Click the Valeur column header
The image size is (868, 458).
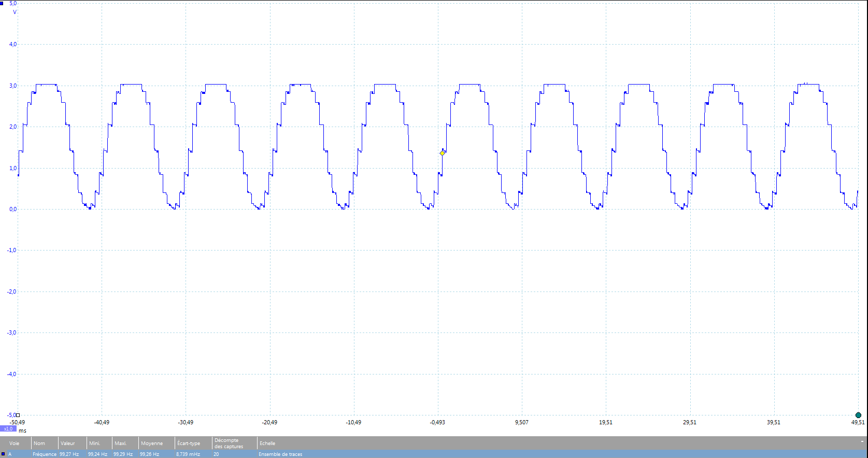67,443
